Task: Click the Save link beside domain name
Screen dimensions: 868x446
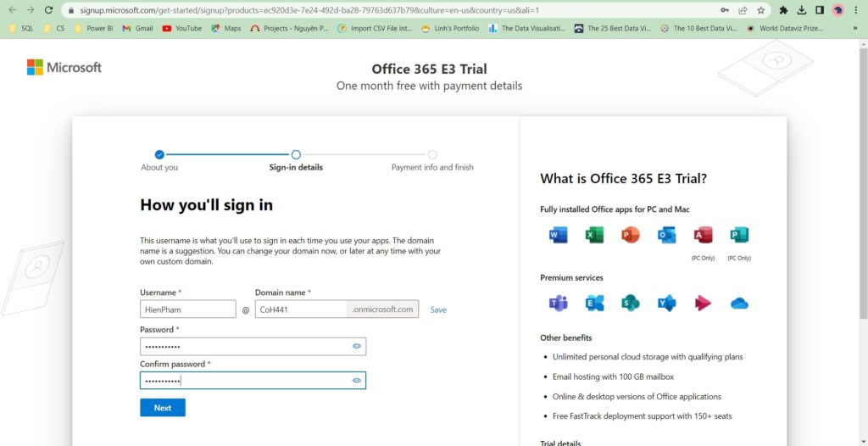Action: (438, 309)
